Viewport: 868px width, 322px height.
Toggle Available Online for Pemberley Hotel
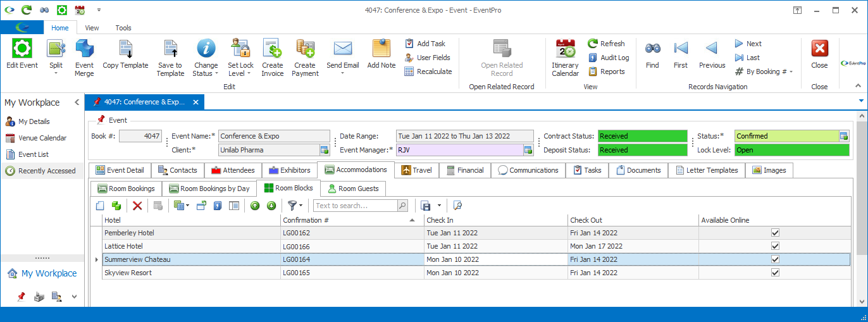click(x=775, y=233)
